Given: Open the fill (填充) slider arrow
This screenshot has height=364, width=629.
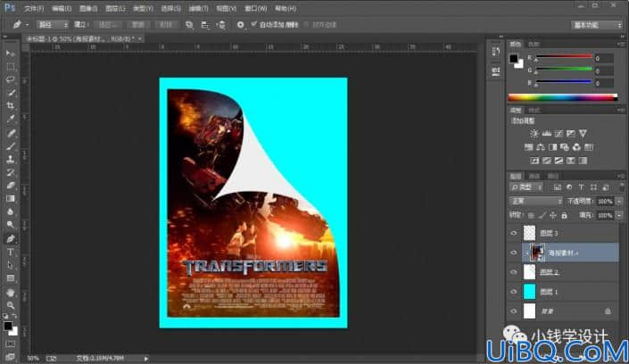Looking at the screenshot, I should pyautogui.click(x=619, y=216).
